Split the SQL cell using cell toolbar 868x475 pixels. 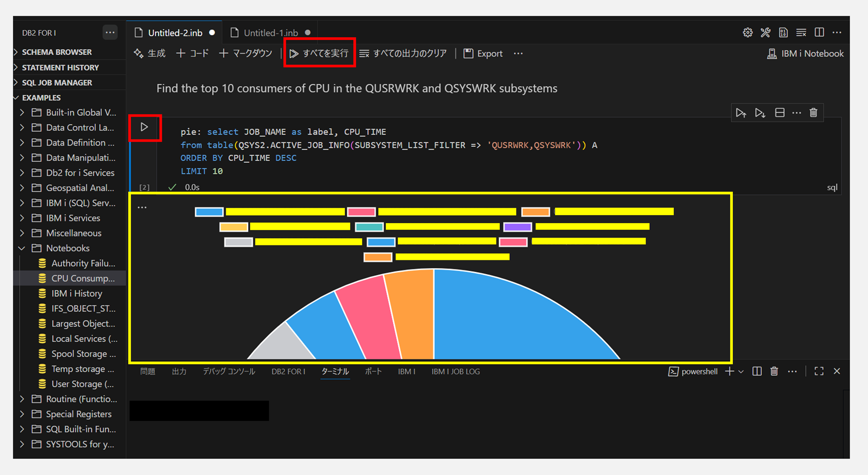tap(780, 113)
